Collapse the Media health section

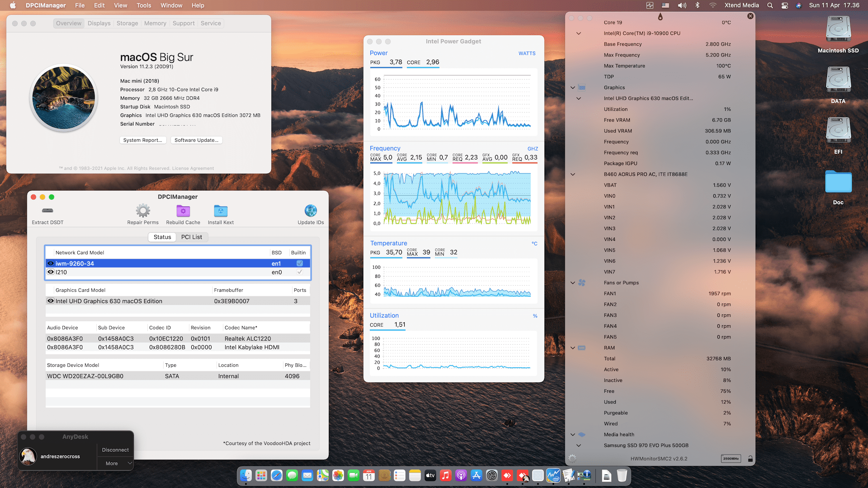[x=573, y=435]
